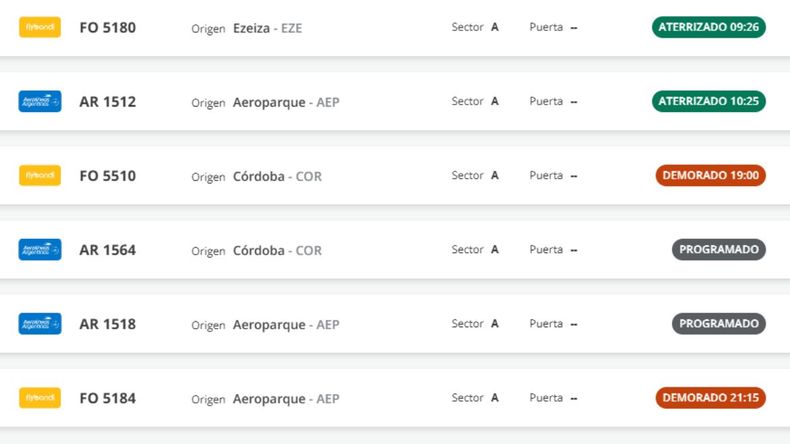Open flight number FO 5510
This screenshot has height=444, width=790.
coord(107,176)
